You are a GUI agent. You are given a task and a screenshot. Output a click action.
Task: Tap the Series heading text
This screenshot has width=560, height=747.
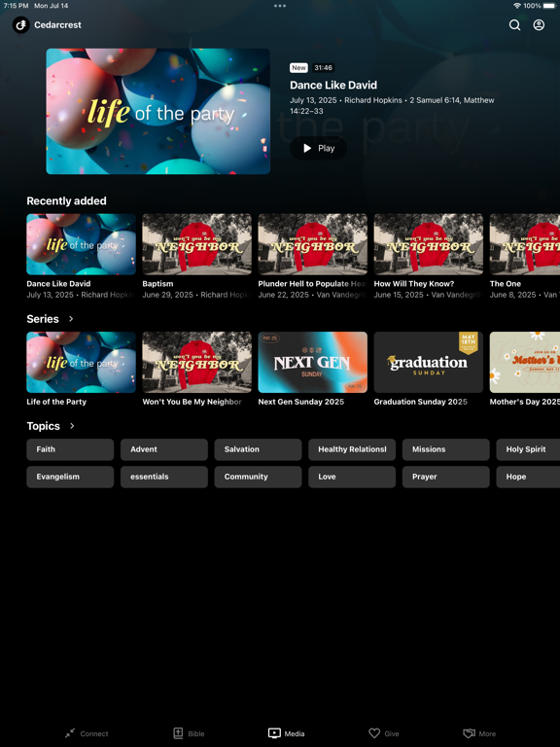[x=43, y=319]
